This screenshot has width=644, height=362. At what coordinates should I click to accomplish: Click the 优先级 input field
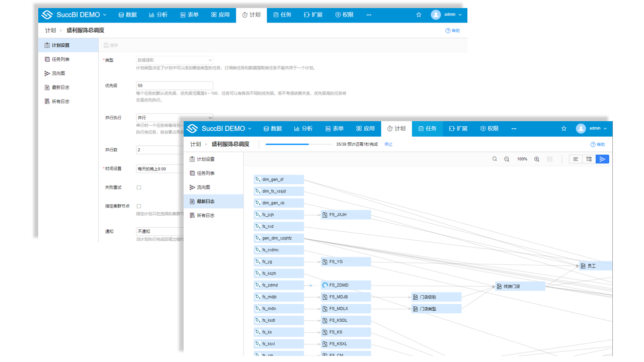click(x=174, y=86)
